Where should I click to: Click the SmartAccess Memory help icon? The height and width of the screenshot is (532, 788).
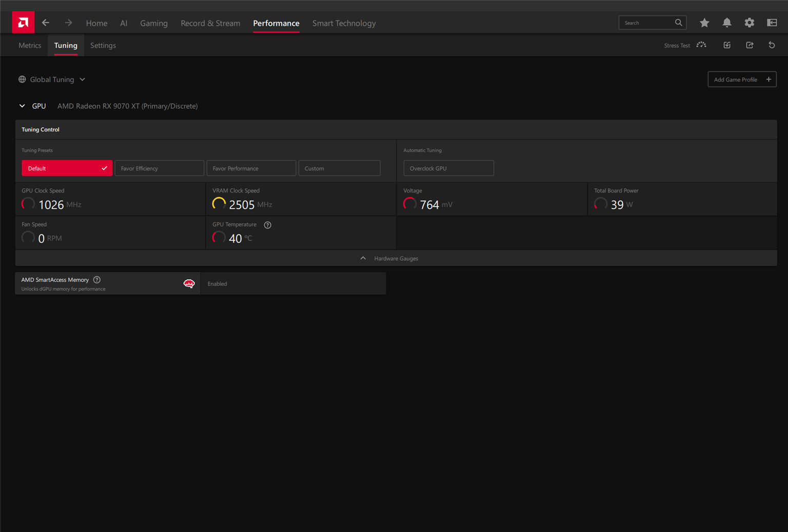tap(97, 280)
